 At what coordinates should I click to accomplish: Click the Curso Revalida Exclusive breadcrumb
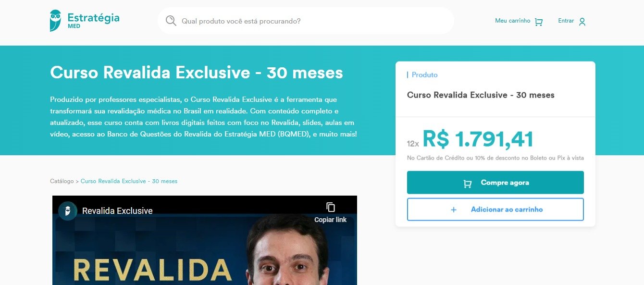tap(129, 181)
